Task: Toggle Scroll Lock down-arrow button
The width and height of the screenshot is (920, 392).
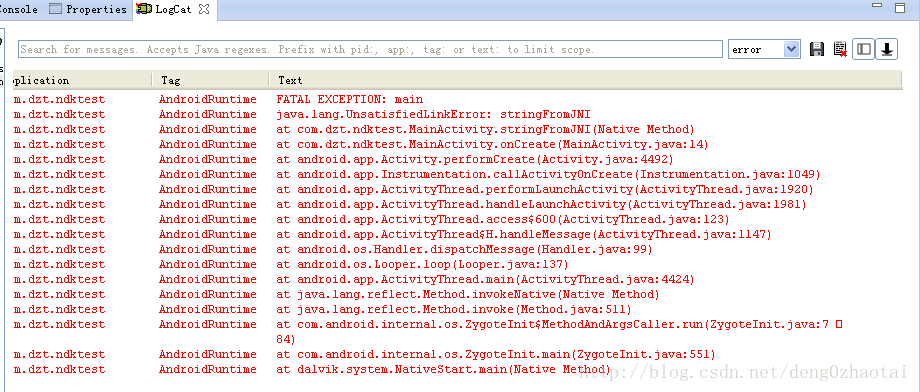Action: [887, 49]
